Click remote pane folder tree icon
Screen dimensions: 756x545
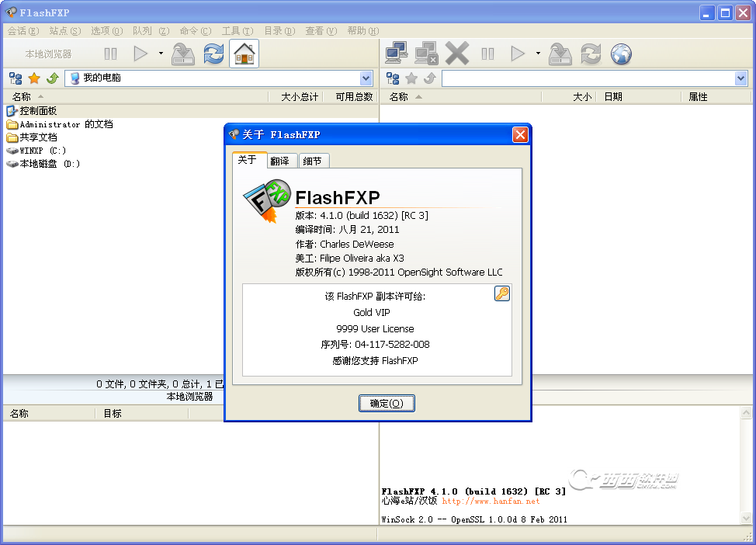[x=393, y=78]
